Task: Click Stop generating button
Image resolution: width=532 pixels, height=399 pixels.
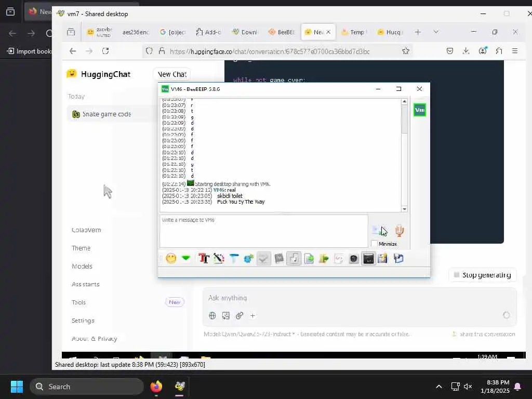Action: tap(483, 275)
